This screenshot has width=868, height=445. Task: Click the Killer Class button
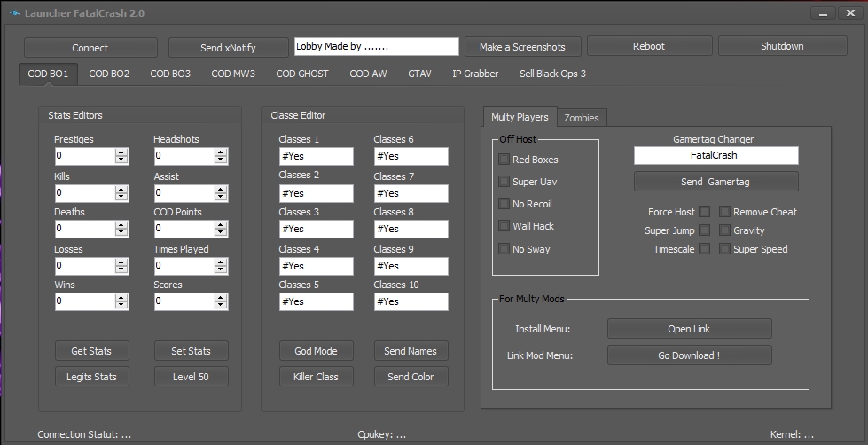pyautogui.click(x=317, y=377)
